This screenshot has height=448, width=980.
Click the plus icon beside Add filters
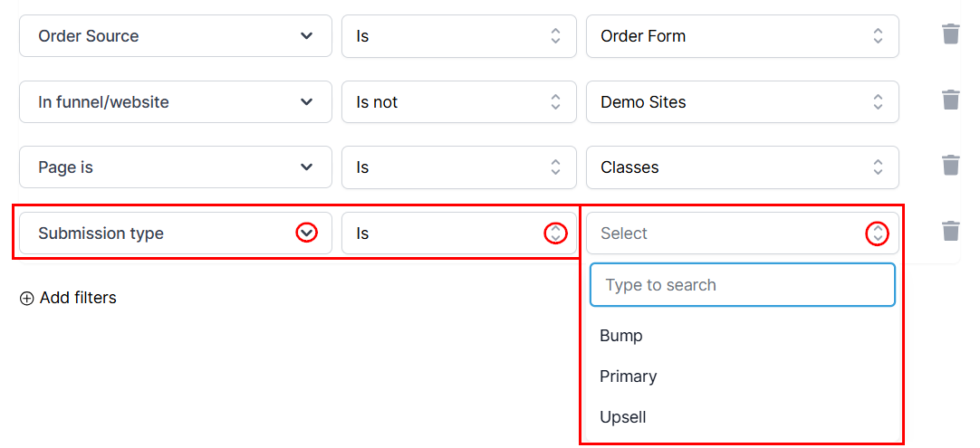click(26, 299)
